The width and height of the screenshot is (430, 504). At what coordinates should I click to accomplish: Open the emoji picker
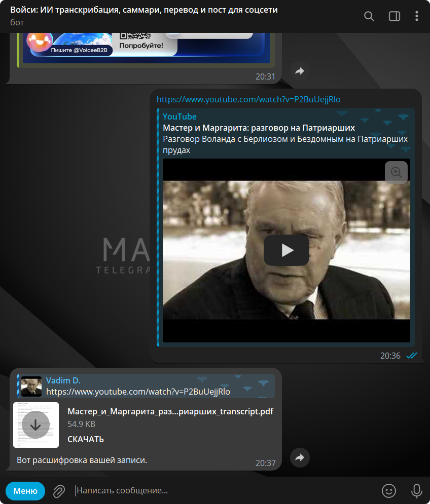coord(389,491)
